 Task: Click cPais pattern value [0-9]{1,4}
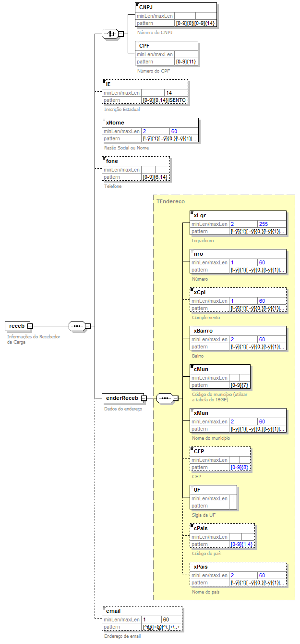tap(242, 544)
